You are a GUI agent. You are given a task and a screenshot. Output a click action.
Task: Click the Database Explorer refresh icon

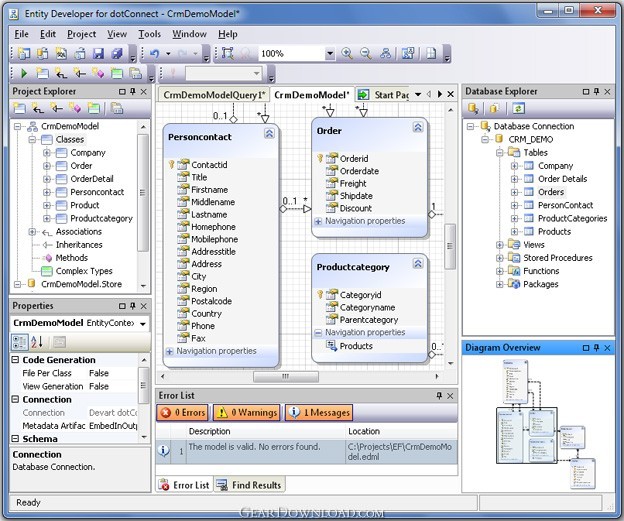click(x=519, y=108)
